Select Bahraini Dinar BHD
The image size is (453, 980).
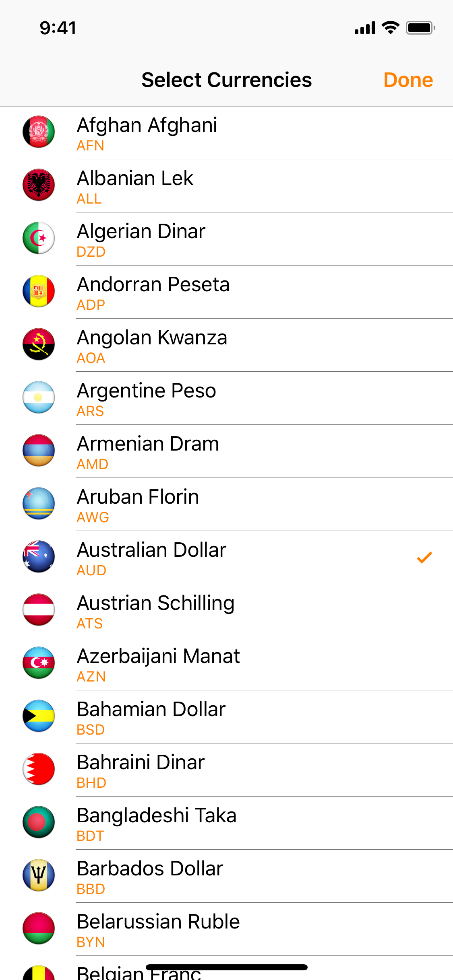(x=226, y=770)
